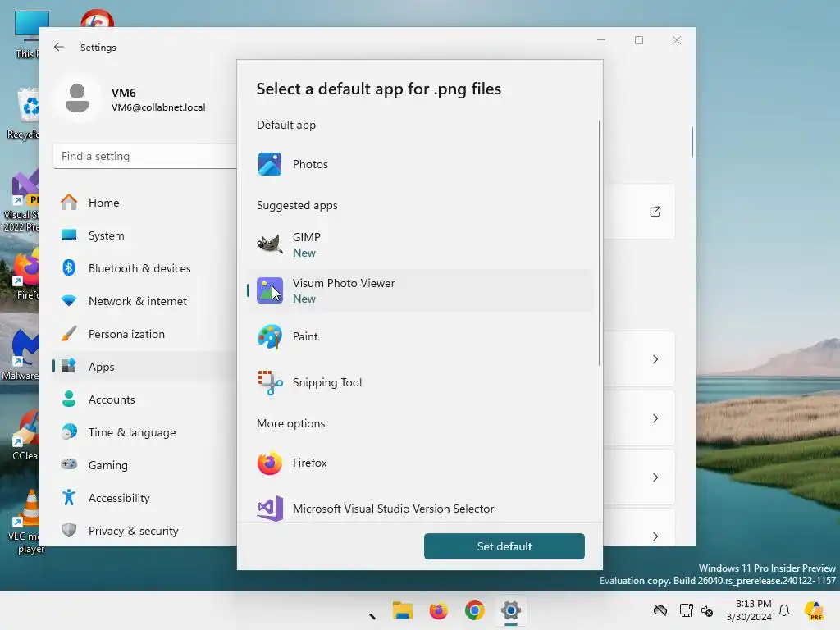Click the Settings back arrow
Image resolution: width=840 pixels, height=630 pixels.
[59, 47]
